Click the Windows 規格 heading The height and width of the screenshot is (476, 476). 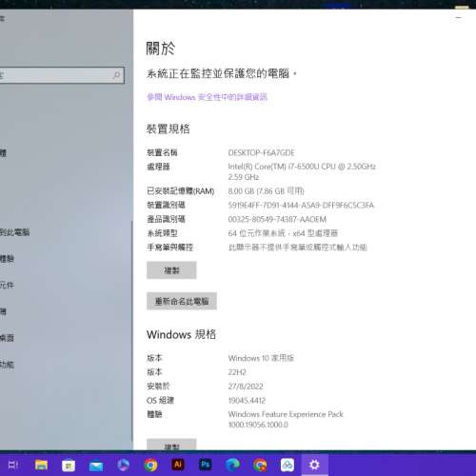point(181,334)
